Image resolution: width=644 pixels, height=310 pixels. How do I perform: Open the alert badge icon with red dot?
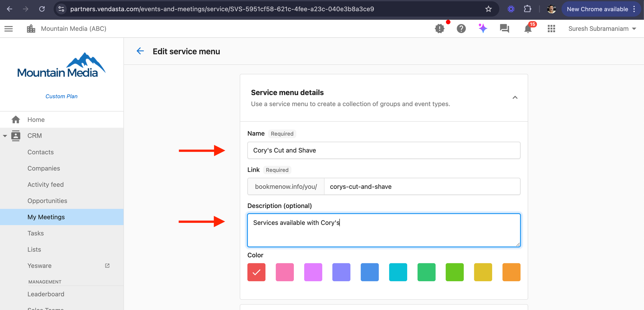tap(440, 29)
